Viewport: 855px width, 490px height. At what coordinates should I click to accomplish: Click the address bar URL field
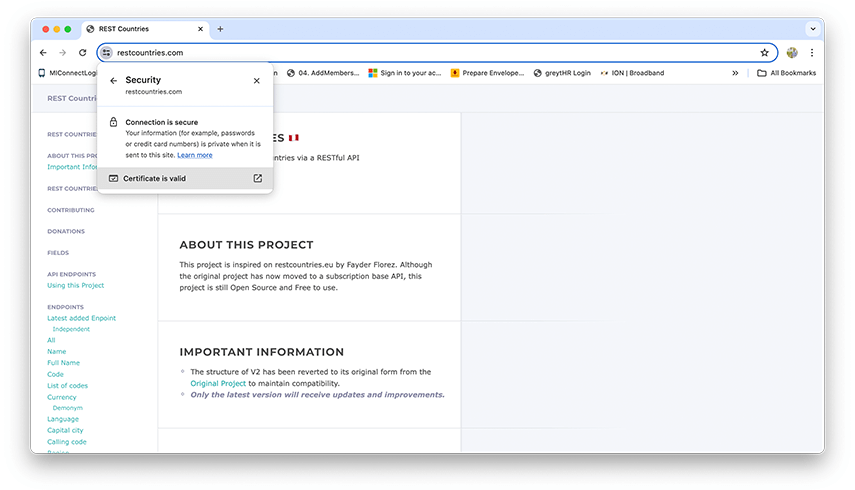coord(435,53)
